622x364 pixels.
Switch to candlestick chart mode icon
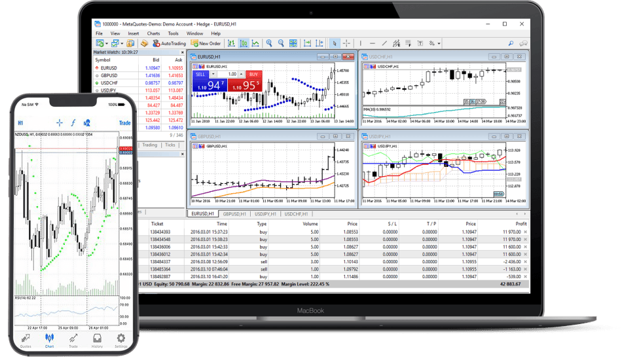point(244,43)
